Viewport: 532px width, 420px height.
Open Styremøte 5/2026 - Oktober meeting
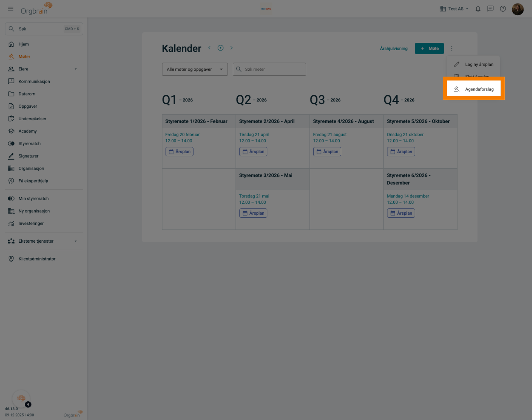coord(418,121)
